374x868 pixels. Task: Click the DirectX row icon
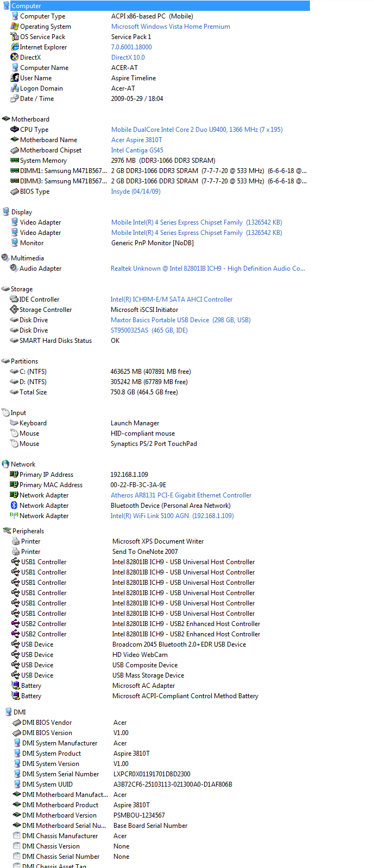point(15,58)
